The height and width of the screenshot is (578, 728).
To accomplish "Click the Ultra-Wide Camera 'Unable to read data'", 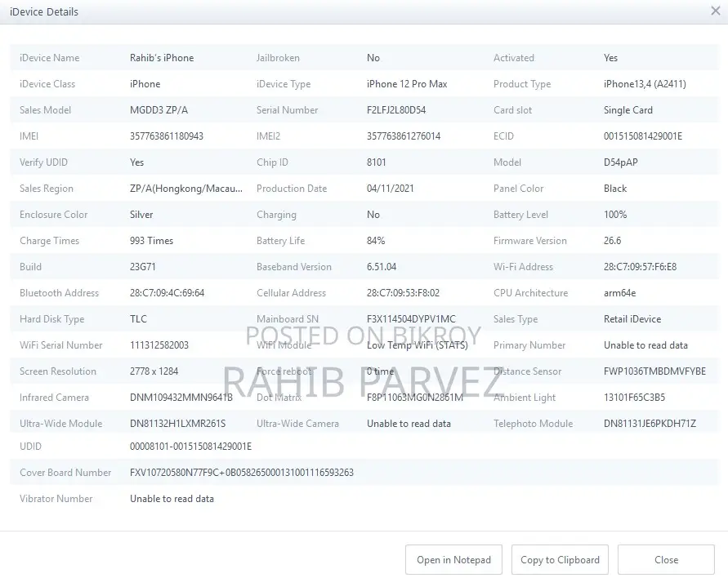I will click(x=409, y=424).
